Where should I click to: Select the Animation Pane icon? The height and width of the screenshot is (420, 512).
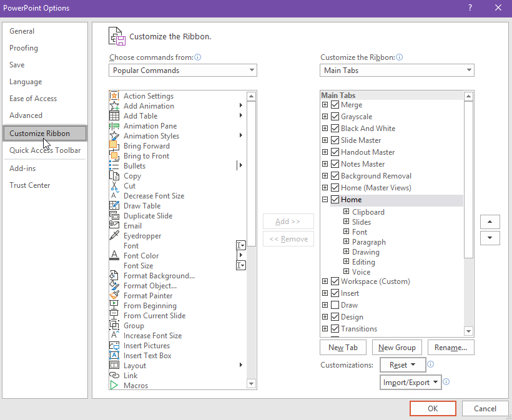click(114, 126)
